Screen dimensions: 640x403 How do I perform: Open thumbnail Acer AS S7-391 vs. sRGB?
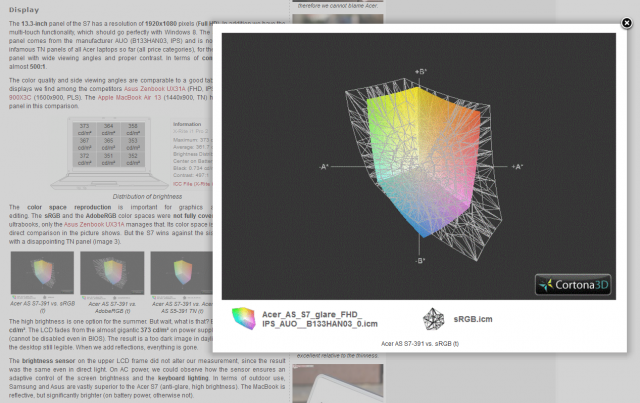42,273
